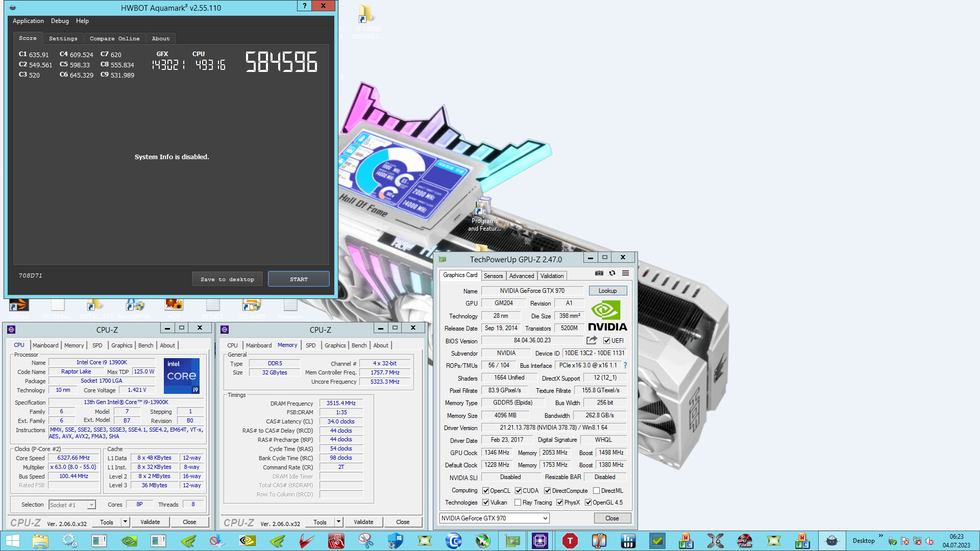Click the Core Speed value 6327.66 MHz
This screenshot has width=980, height=551.
point(73,458)
